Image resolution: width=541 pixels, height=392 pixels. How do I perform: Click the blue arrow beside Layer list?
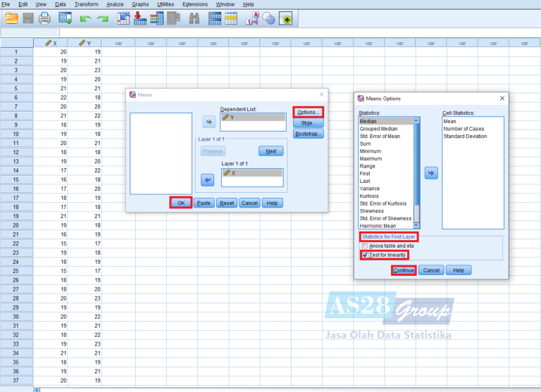(209, 180)
